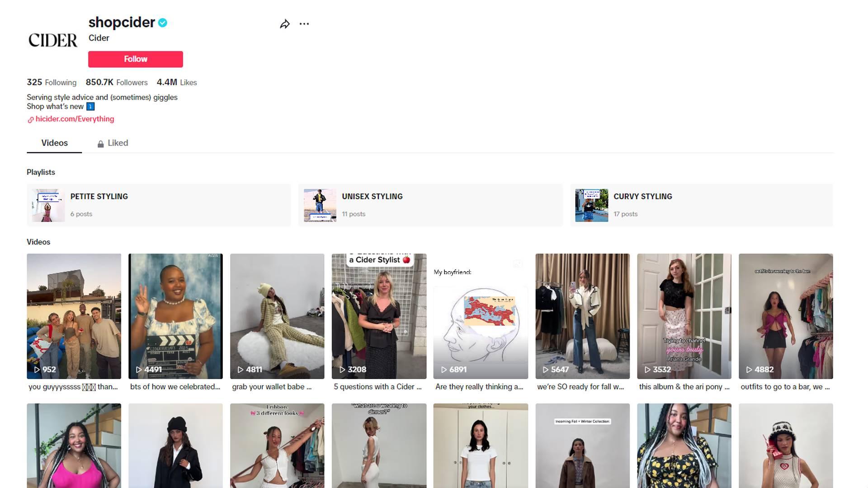Open second-row video with black beanie model

click(x=176, y=446)
